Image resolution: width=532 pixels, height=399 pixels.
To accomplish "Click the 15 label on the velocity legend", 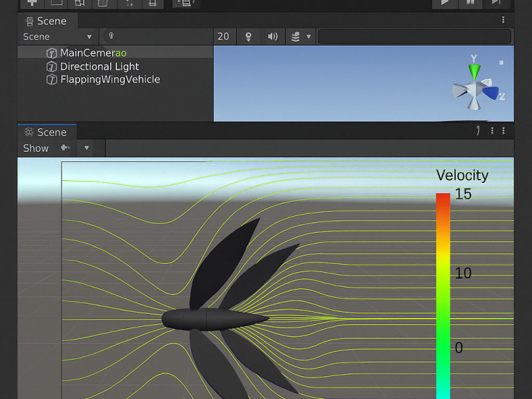I will pyautogui.click(x=463, y=194).
